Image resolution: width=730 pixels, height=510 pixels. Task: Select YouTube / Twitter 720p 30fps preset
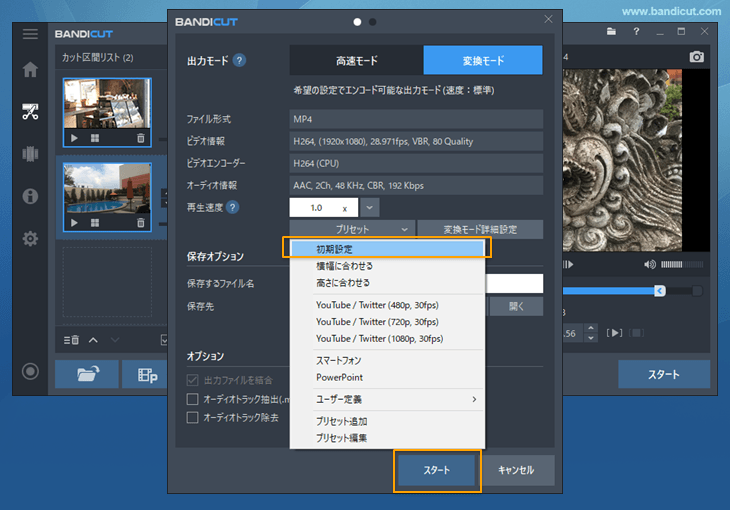pyautogui.click(x=387, y=322)
